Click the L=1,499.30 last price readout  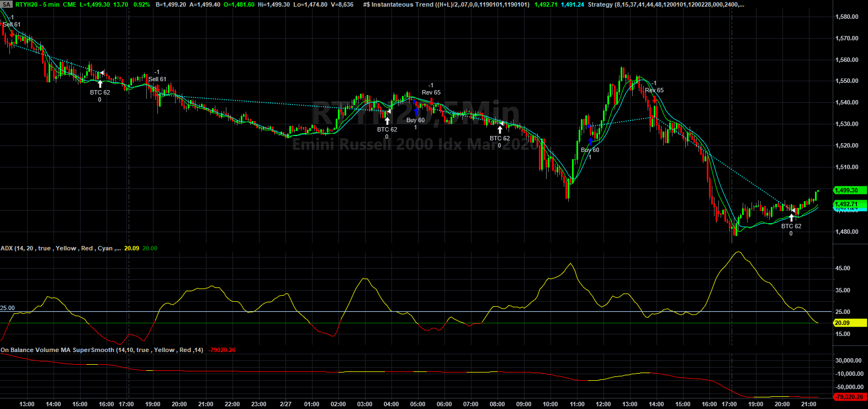coord(95,4)
